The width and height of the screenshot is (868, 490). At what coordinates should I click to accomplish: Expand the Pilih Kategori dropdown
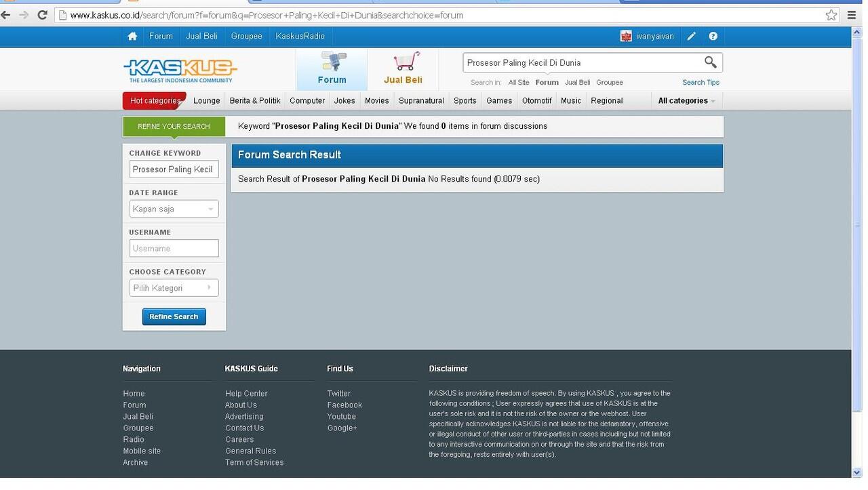click(x=174, y=288)
